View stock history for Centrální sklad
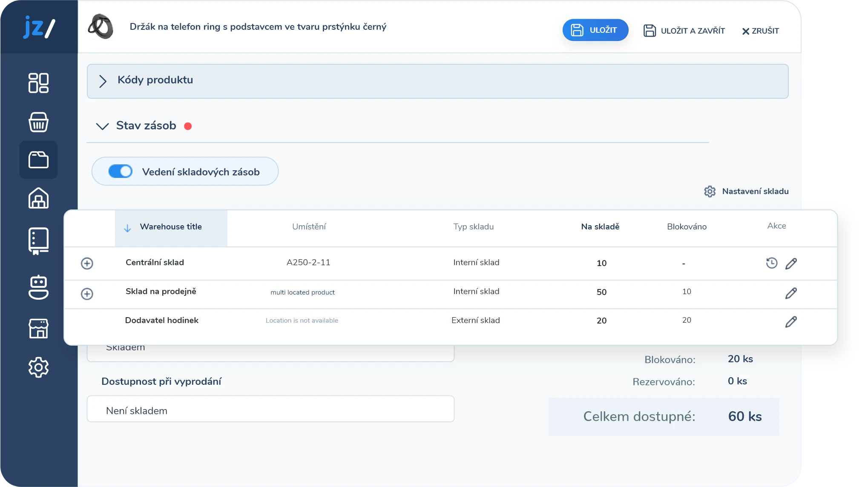 point(771,263)
